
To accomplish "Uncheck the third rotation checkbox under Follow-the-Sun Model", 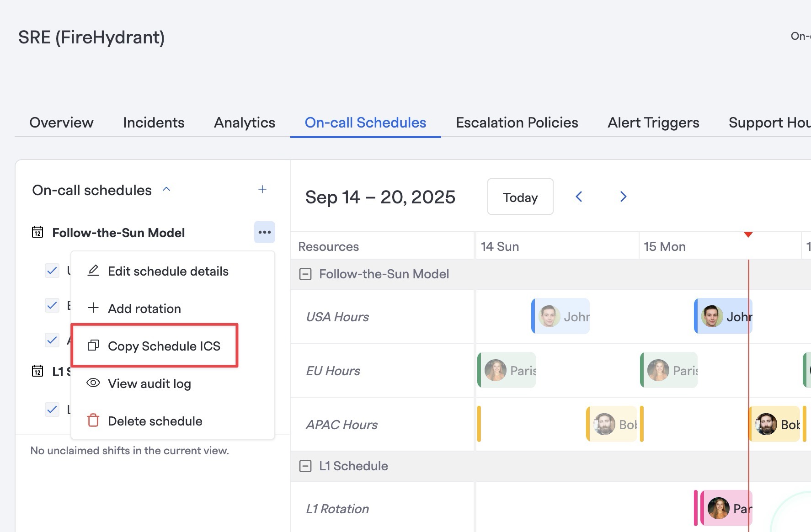I will [52, 340].
